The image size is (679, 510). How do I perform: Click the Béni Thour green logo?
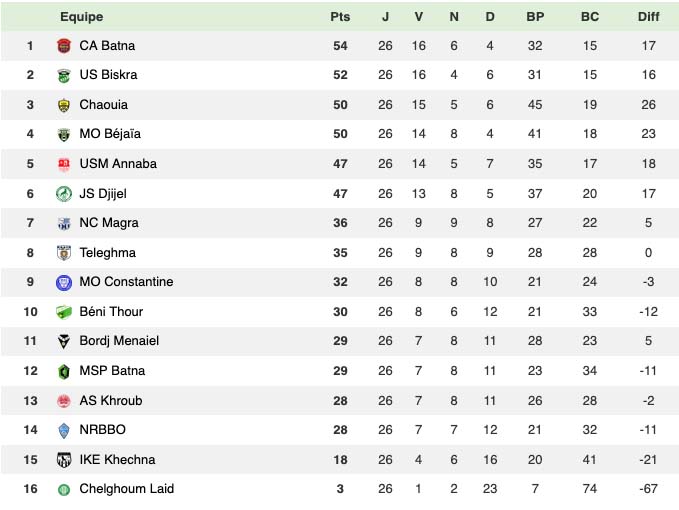pos(64,312)
